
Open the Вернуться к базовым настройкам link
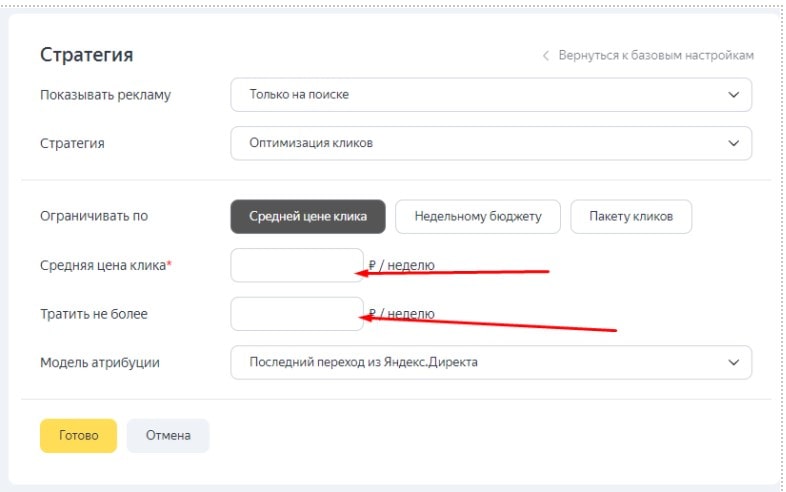pos(655,56)
